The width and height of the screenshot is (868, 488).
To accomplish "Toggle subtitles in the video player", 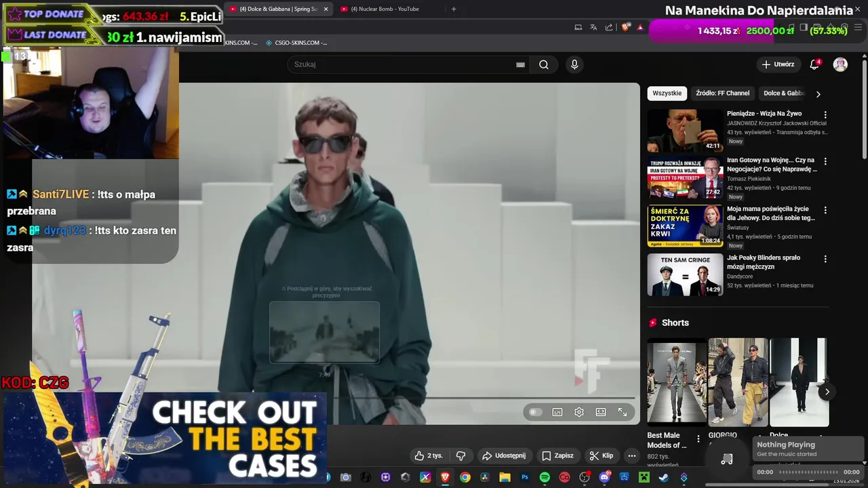I will tap(557, 412).
